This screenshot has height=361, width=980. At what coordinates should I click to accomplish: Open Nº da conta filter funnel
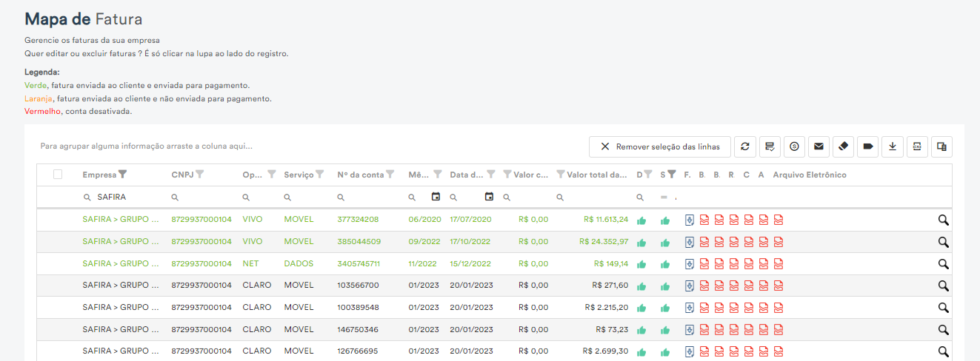[x=390, y=175]
